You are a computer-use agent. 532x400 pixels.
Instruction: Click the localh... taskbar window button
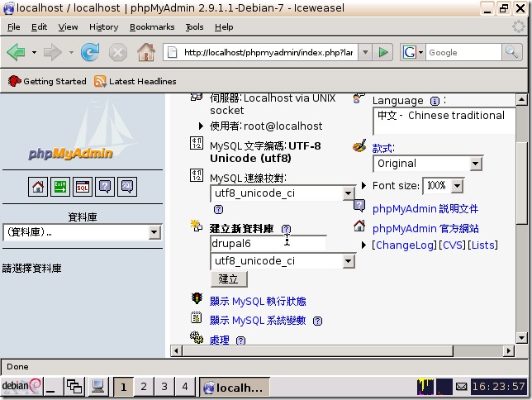click(x=234, y=387)
